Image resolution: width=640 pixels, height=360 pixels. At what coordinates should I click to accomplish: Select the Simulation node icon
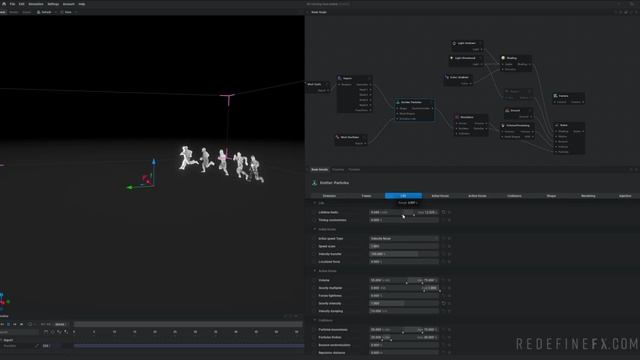tap(457, 117)
